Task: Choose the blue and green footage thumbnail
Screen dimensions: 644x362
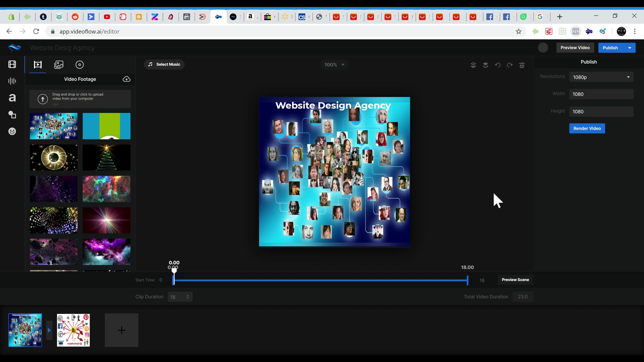Action: pyautogui.click(x=106, y=126)
